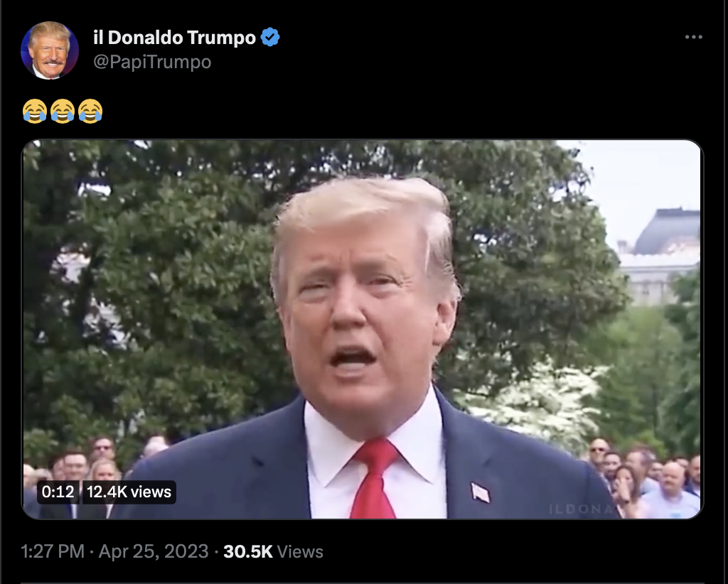728x584 pixels.
Task: Click the domed building in video background
Action: click(659, 256)
